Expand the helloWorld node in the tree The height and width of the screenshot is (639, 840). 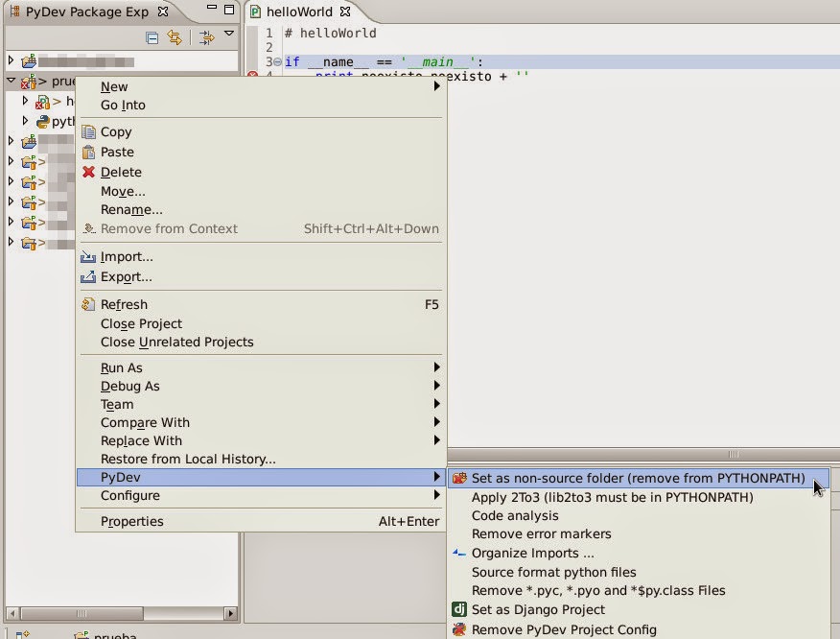[x=24, y=101]
